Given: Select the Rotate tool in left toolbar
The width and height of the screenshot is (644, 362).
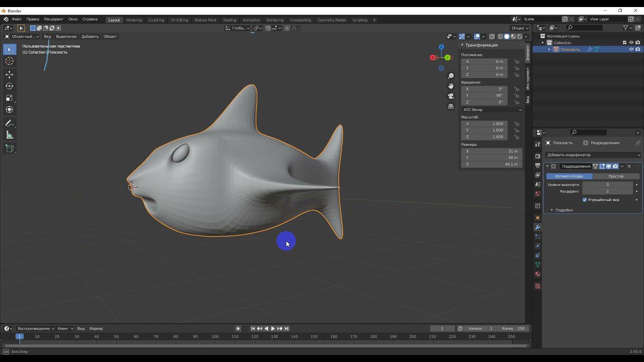Looking at the screenshot, I should (x=9, y=86).
